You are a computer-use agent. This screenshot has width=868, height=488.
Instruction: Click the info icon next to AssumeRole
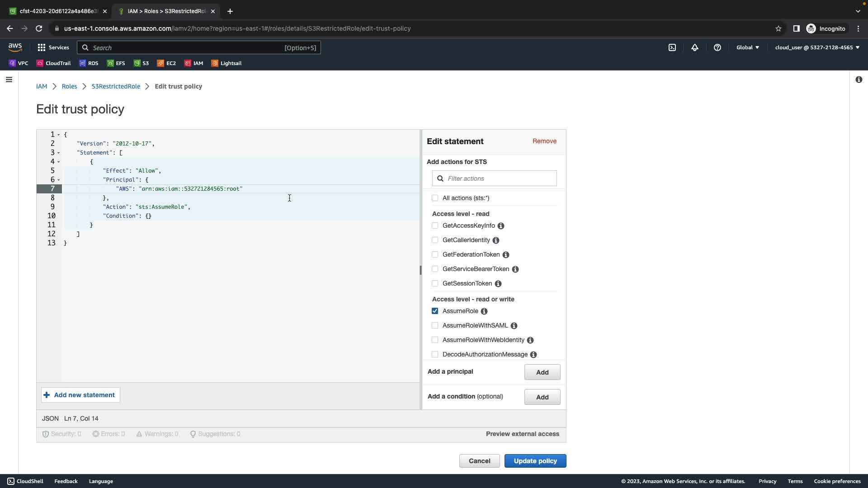point(484,311)
